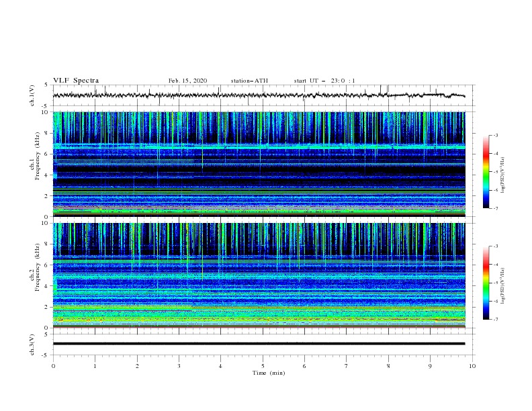Click the black ch.3 voltage trace
This screenshot has height=411, width=532.
pyautogui.click(x=259, y=344)
